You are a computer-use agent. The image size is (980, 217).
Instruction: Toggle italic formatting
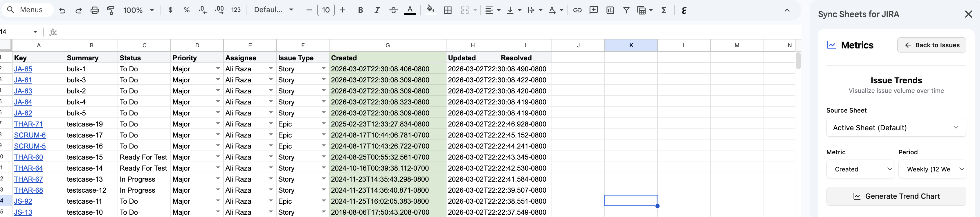(376, 10)
